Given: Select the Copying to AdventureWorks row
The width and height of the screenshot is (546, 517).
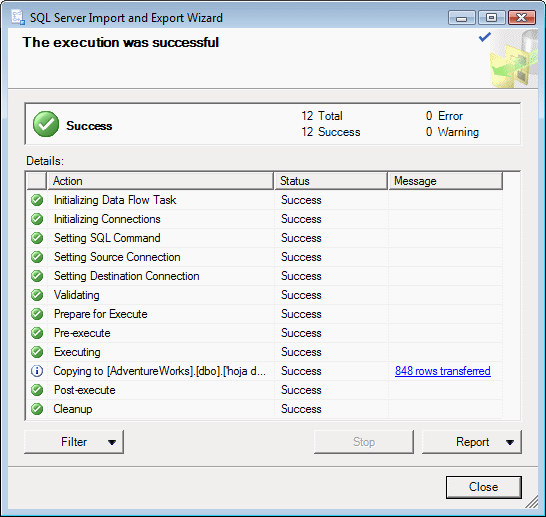Looking at the screenshot, I should [x=265, y=371].
